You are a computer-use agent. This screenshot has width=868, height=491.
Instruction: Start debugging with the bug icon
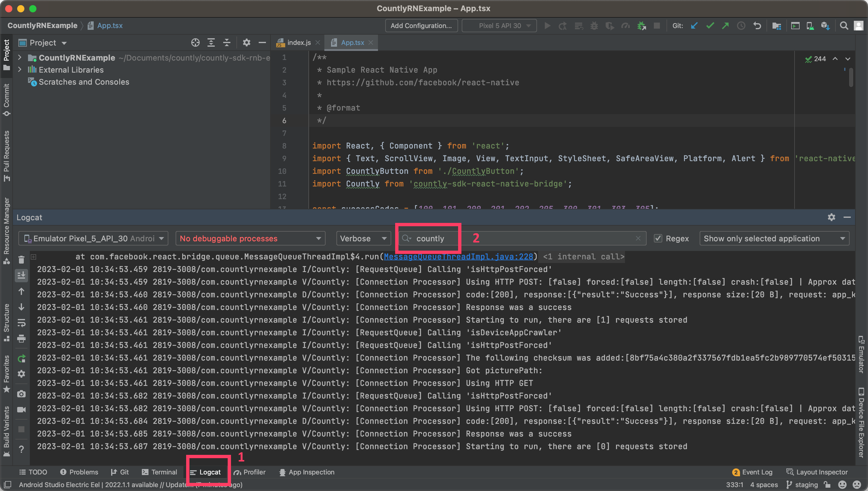[x=594, y=25]
